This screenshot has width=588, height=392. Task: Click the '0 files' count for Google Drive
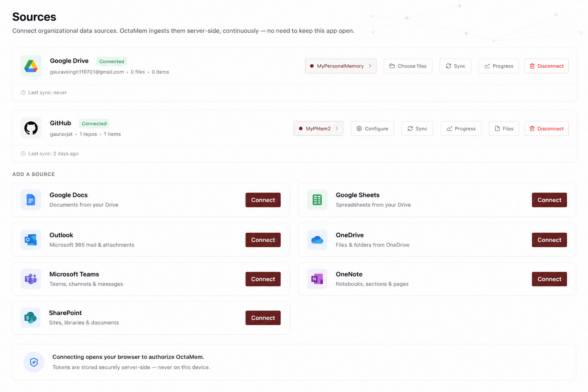click(138, 72)
